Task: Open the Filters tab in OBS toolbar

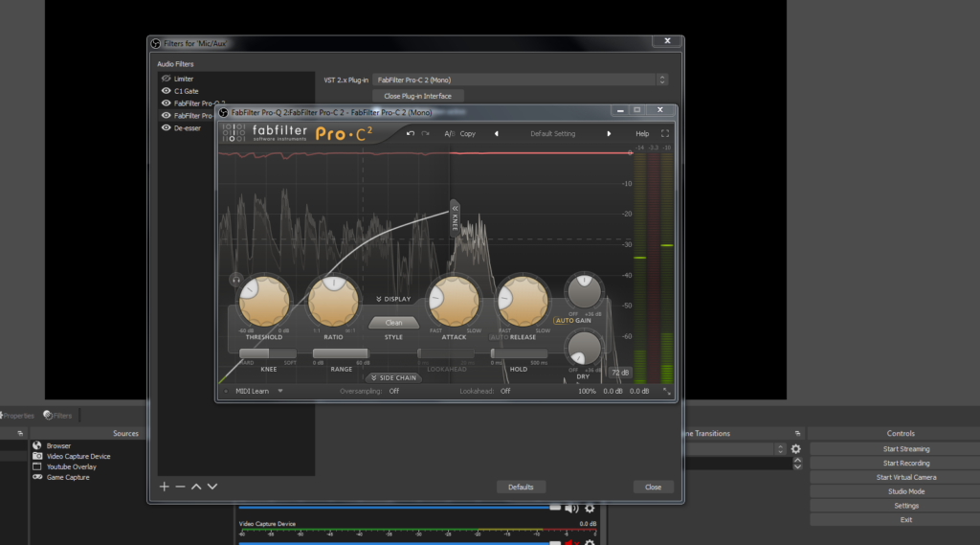Action: 57,416
